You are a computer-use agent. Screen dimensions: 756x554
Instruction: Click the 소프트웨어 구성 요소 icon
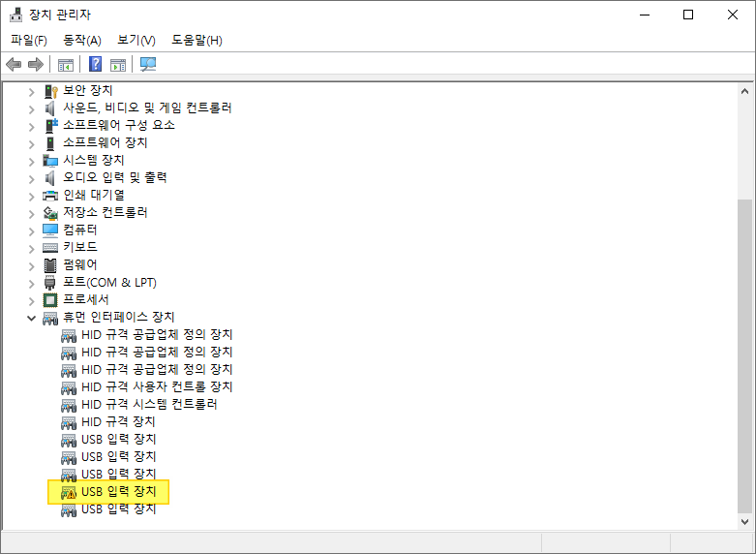[x=50, y=126]
